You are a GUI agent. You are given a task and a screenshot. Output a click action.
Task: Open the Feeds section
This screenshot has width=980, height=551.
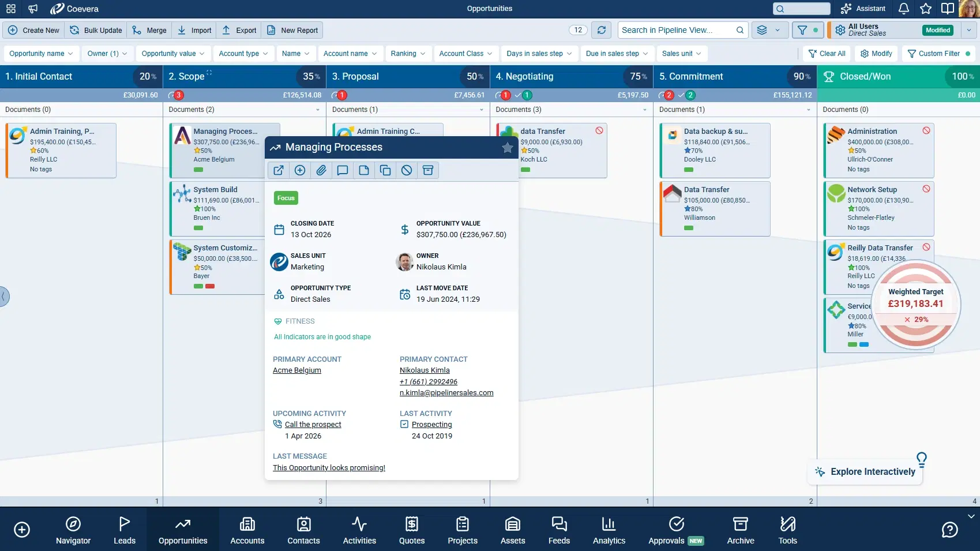[558, 528]
